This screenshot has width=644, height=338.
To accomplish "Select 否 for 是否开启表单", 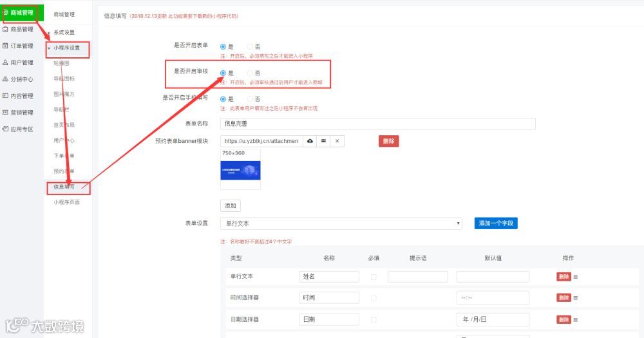I will [250, 47].
